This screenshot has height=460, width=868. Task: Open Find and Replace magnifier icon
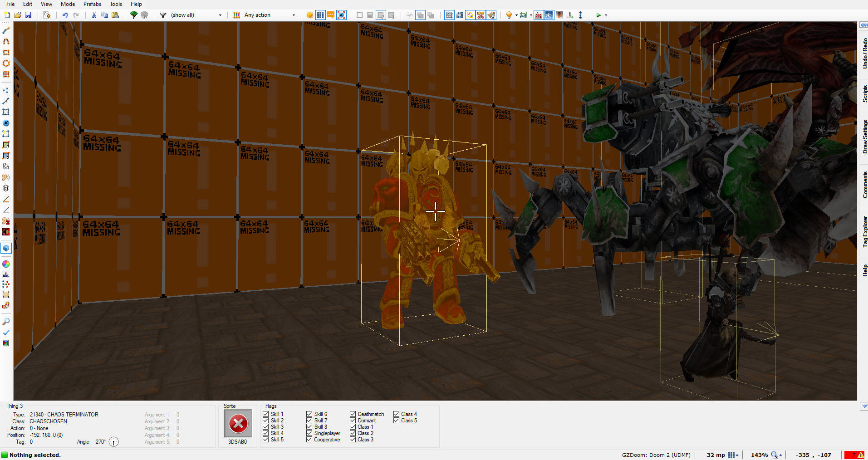(x=6, y=322)
